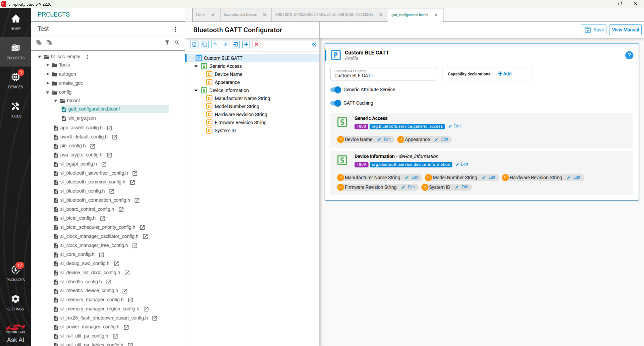Filter the project file list
The image size is (644, 346).
tap(167, 43)
